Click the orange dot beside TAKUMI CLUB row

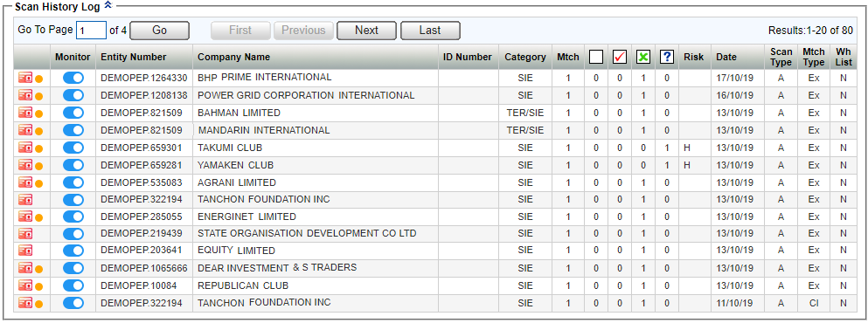coord(38,148)
